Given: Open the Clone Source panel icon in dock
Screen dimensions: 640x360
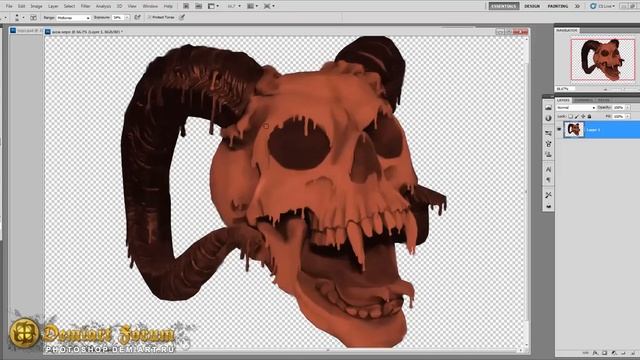Looking at the screenshot, I should point(548,154).
